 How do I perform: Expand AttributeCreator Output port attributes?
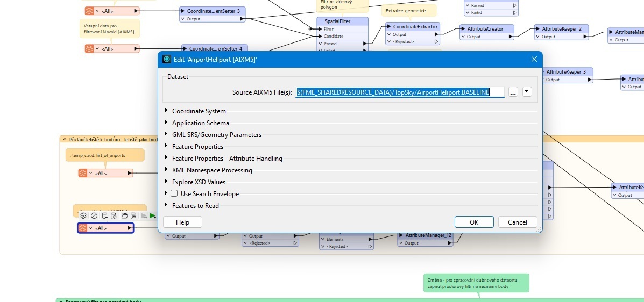tap(463, 37)
